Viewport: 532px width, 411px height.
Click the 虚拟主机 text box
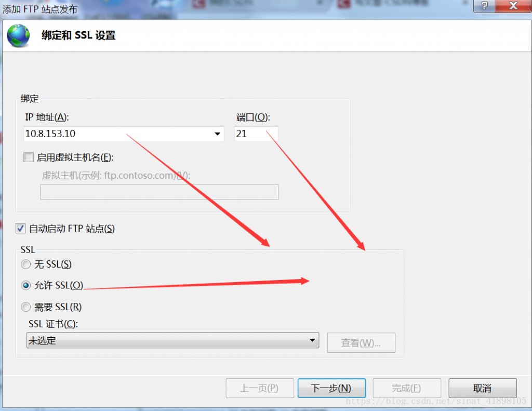(x=159, y=192)
